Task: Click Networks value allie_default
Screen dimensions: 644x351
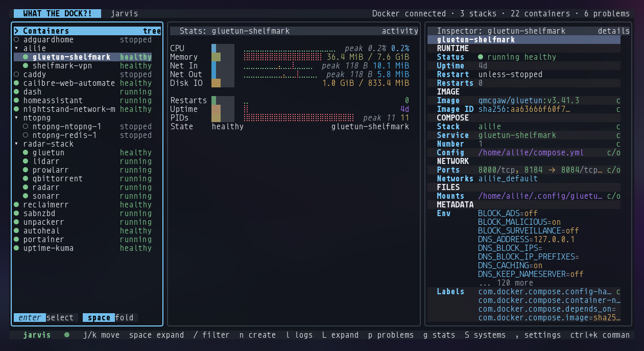Action: coord(508,179)
